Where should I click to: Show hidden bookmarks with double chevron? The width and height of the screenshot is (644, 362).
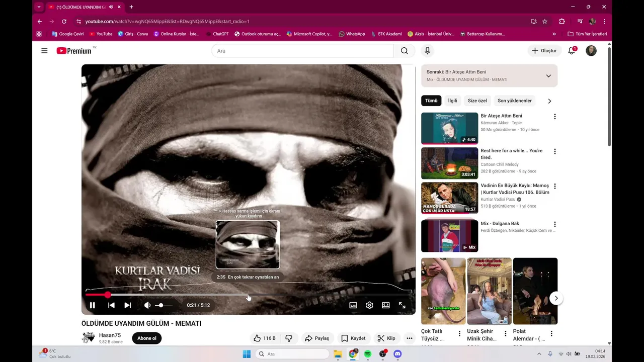click(554, 34)
